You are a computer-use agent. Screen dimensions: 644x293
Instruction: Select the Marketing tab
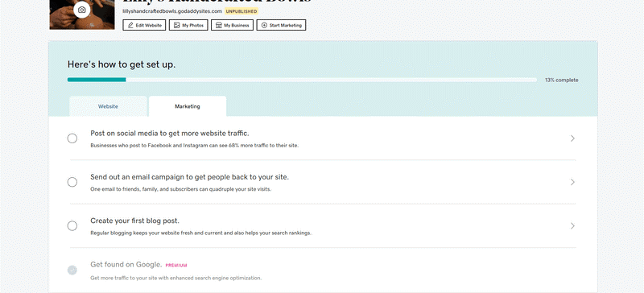pyautogui.click(x=188, y=106)
